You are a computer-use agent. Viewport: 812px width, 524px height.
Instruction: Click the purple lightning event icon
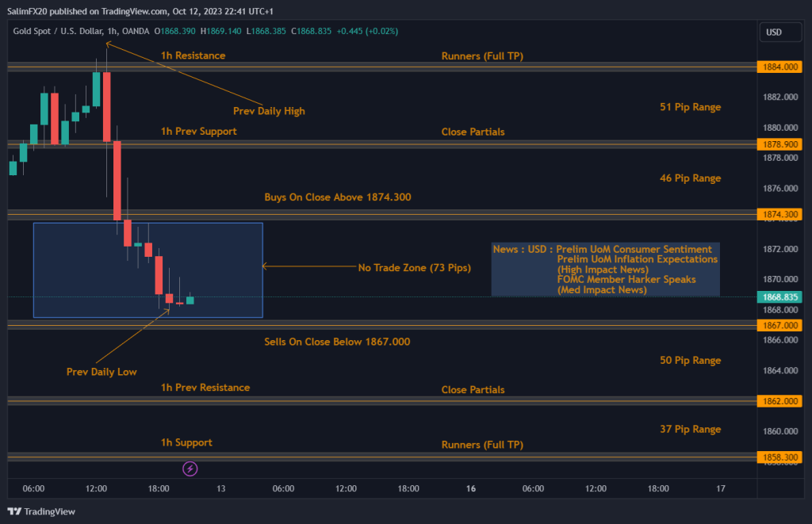coord(190,469)
